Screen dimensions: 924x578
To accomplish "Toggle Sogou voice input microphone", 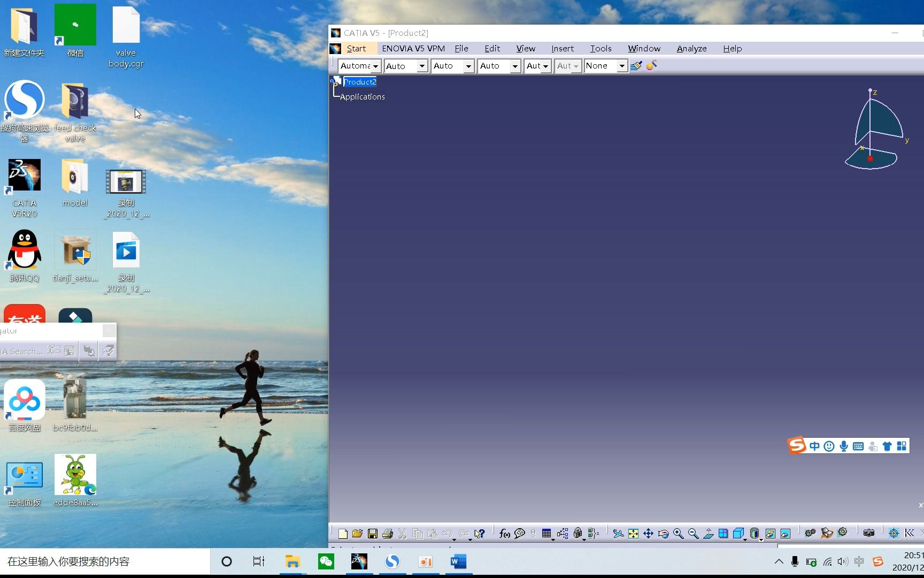I will click(844, 446).
